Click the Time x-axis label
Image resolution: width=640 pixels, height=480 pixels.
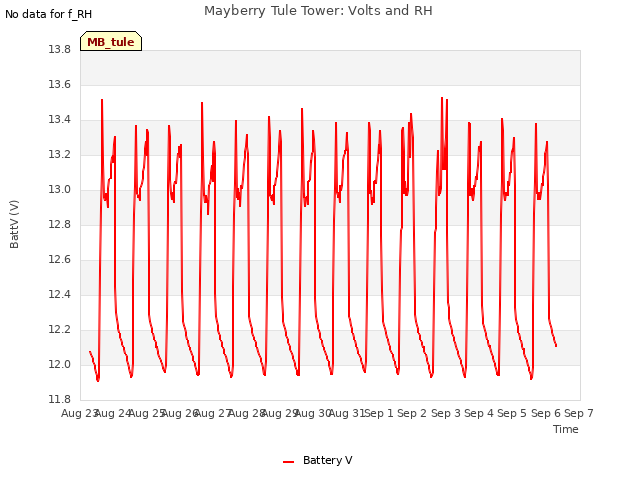click(x=566, y=429)
